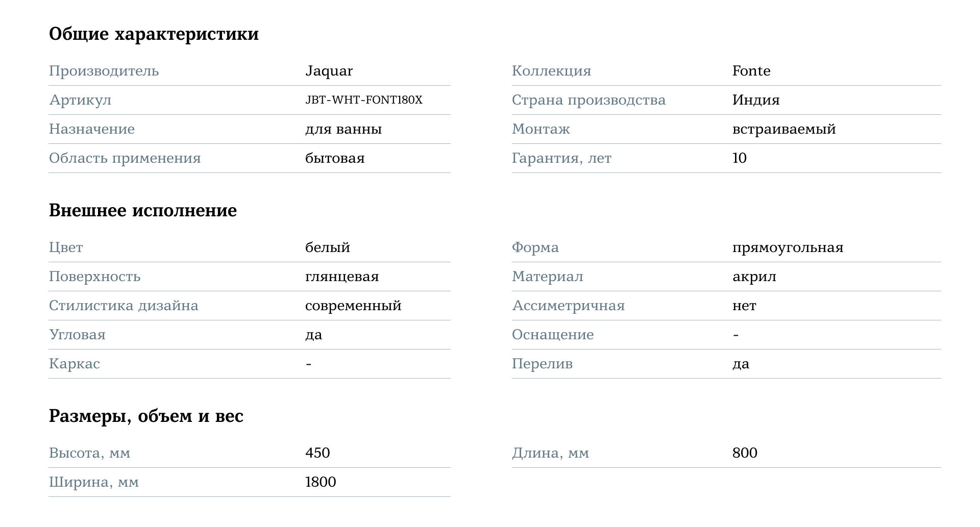This screenshot has height=527, width=980.
Task: Click the Индия country value
Action: (755, 100)
